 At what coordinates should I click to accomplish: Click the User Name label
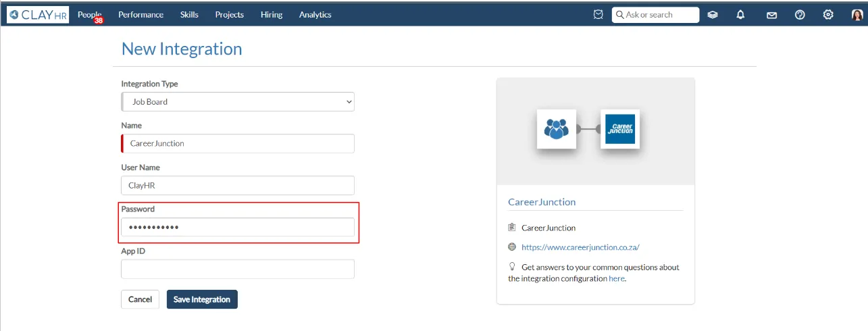pyautogui.click(x=141, y=168)
